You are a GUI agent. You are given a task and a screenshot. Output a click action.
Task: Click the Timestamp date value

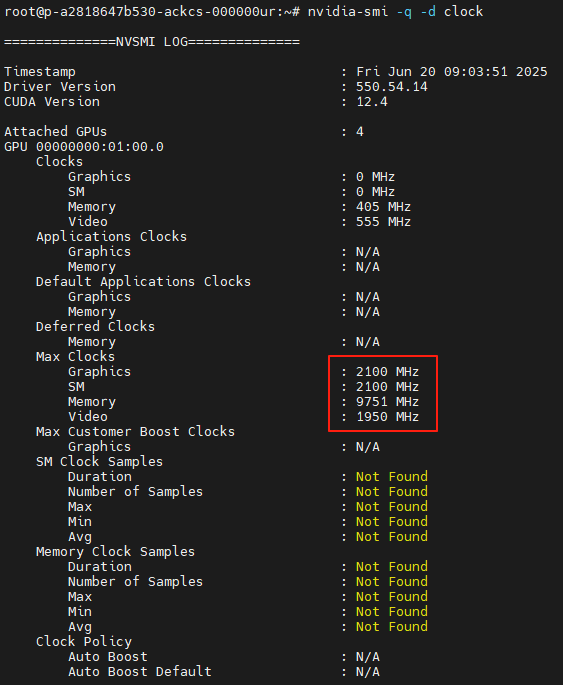point(452,72)
